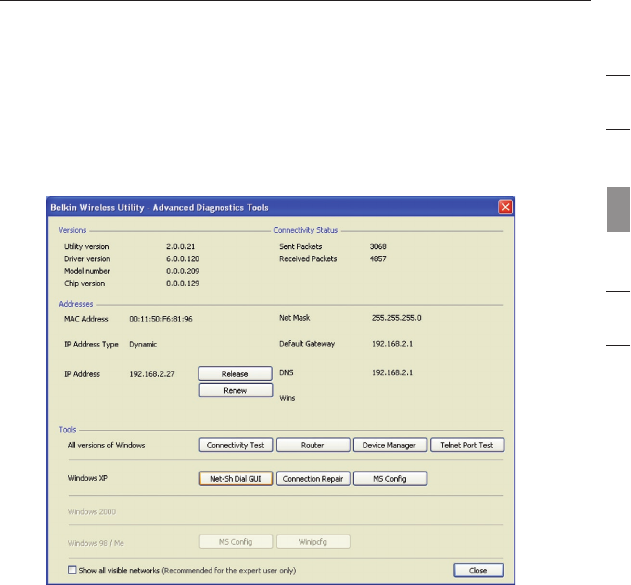Click the IP address 192.168.2.27

[151, 373]
